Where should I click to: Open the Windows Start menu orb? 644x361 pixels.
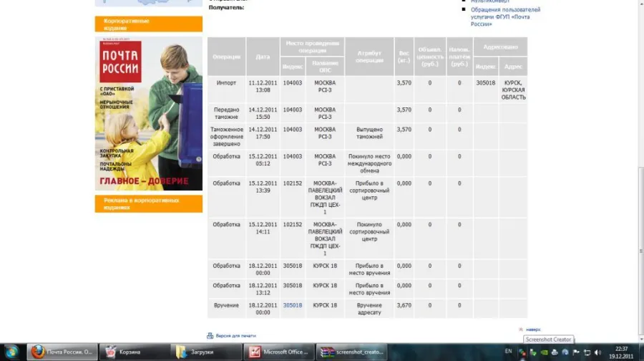tap(11, 352)
